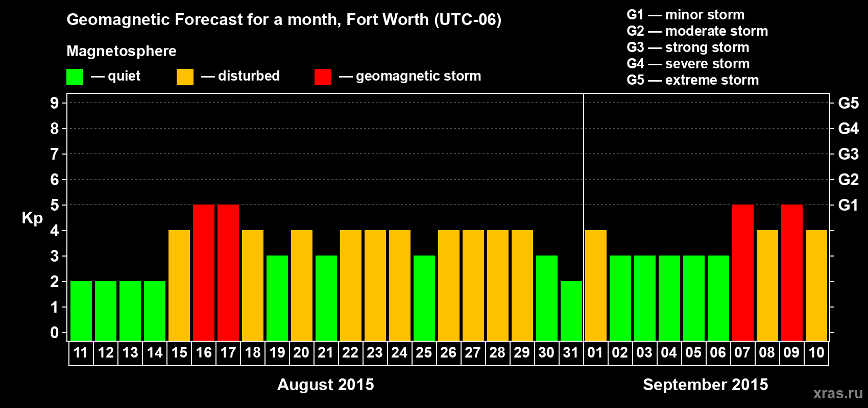Click the date label 18
The width and height of the screenshot is (868, 408).
point(253,352)
